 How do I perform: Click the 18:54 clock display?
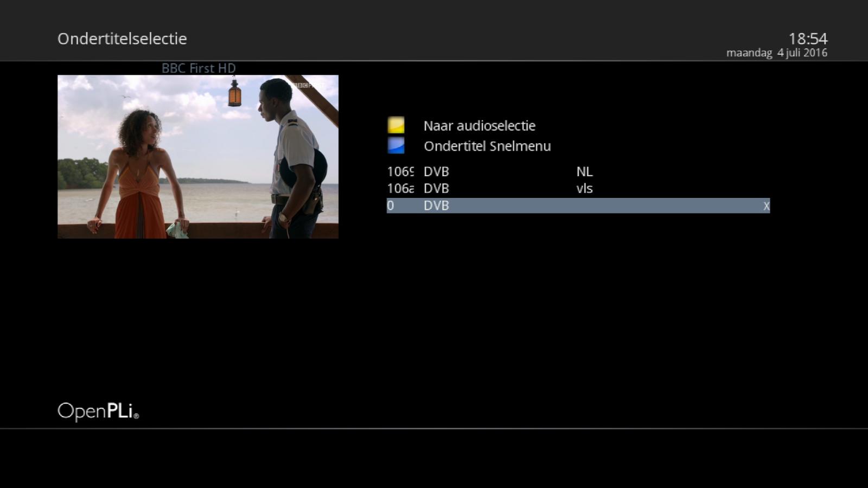pyautogui.click(x=807, y=38)
